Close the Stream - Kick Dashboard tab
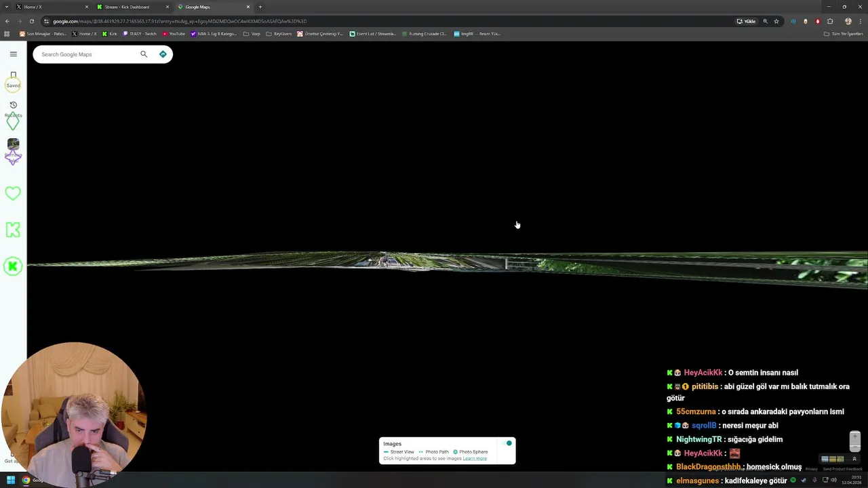The height and width of the screenshot is (488, 868). coord(167,7)
